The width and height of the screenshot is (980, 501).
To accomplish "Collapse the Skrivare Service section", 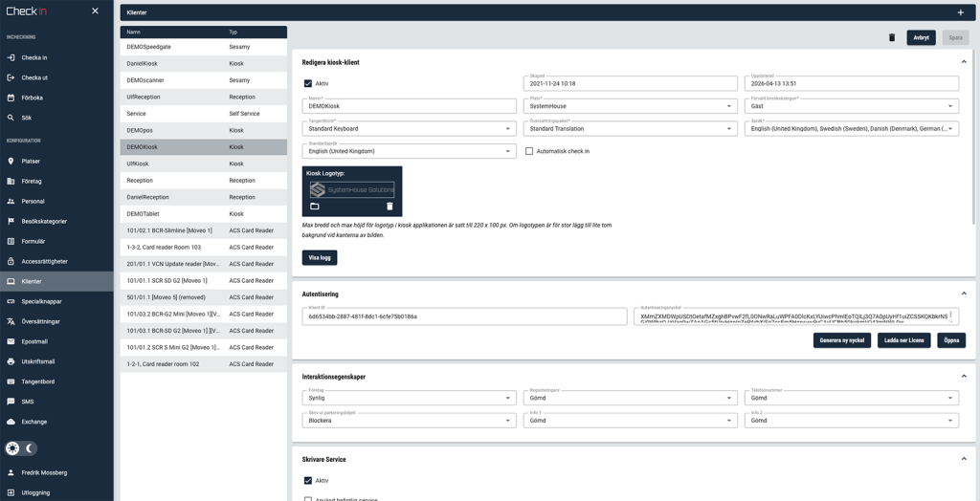I will [964, 459].
